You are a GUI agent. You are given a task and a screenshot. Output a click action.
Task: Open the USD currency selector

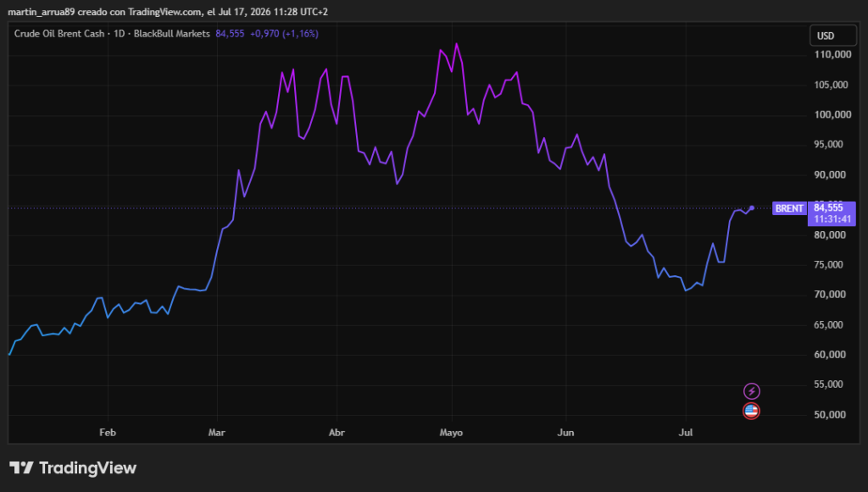tap(832, 36)
